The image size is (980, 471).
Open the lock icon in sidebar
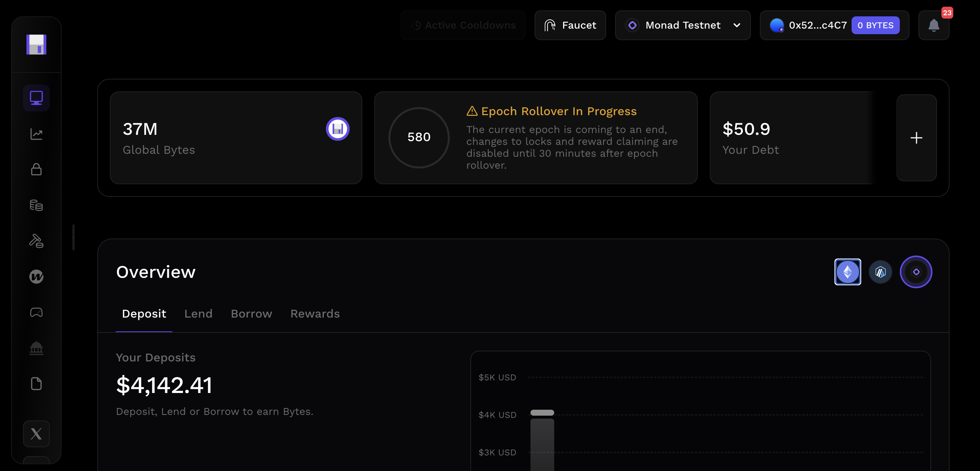coord(36,169)
